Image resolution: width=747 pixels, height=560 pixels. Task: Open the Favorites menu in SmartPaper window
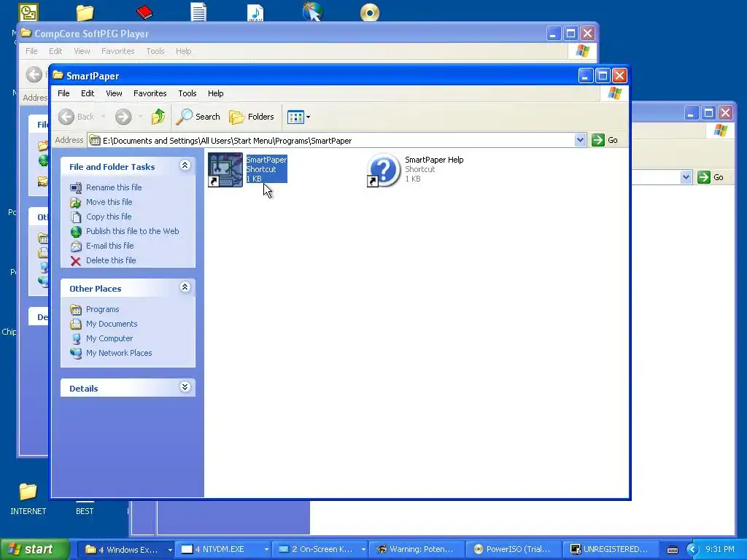coord(150,93)
